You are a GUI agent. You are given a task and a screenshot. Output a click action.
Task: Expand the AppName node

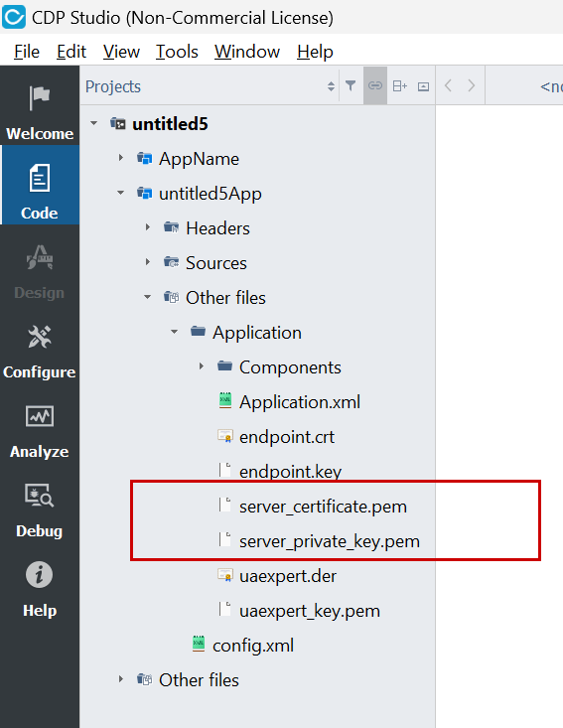[x=121, y=158]
